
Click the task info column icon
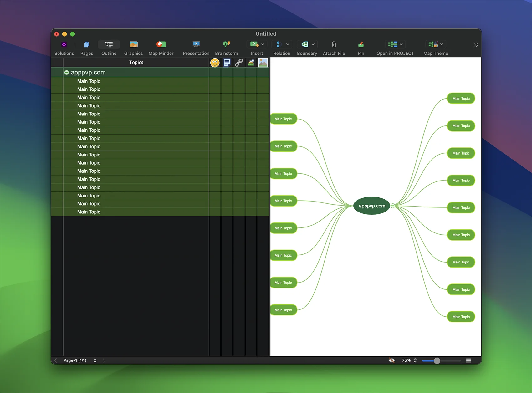tap(251, 63)
